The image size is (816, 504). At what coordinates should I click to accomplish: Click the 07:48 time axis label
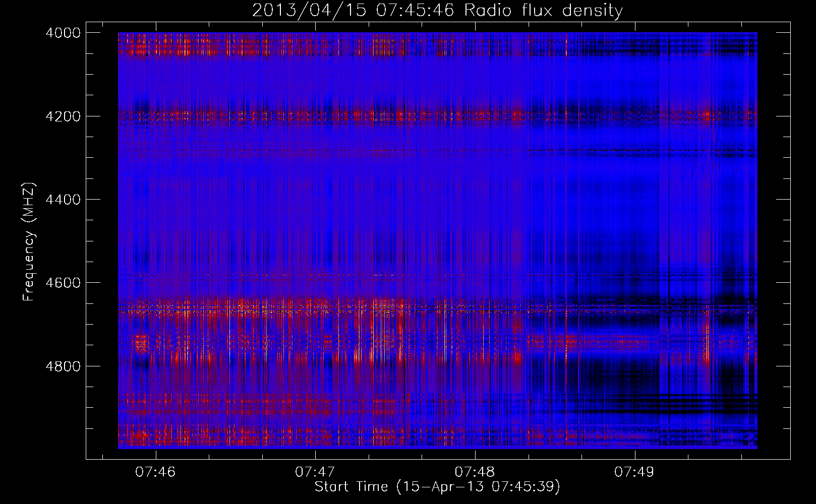[x=475, y=472]
